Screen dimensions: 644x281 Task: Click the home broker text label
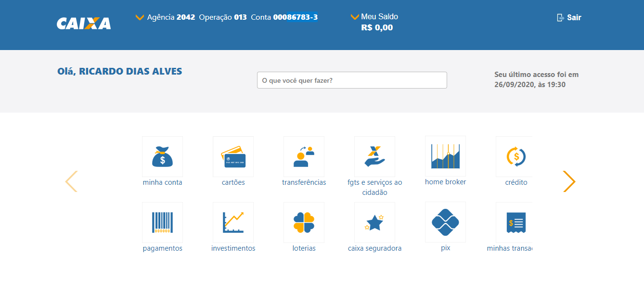coord(445,182)
